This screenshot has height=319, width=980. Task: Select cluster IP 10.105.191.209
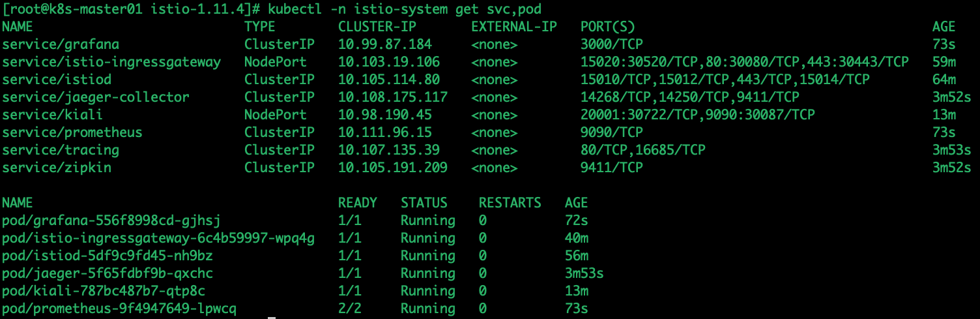(x=393, y=168)
